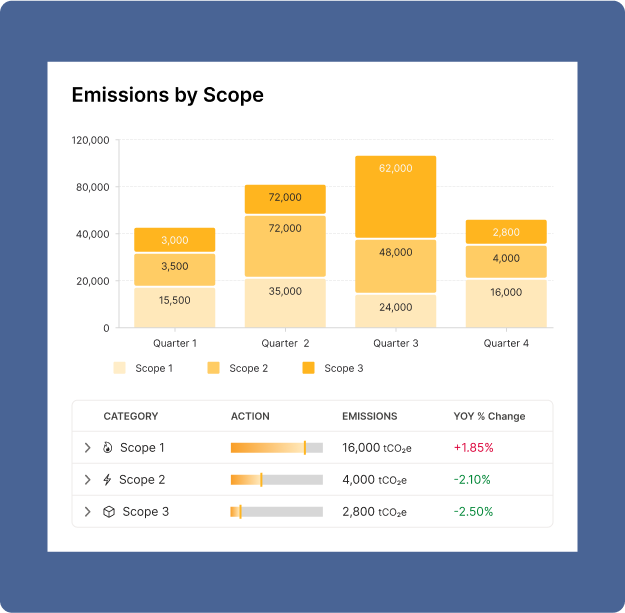Toggle Scope 2 legend swatch
Screen dimensions: 625x613
coord(213,368)
